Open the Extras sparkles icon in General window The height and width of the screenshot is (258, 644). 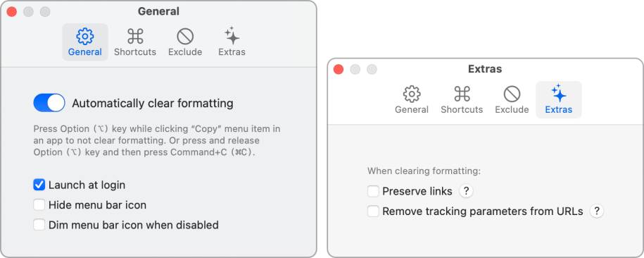click(232, 36)
